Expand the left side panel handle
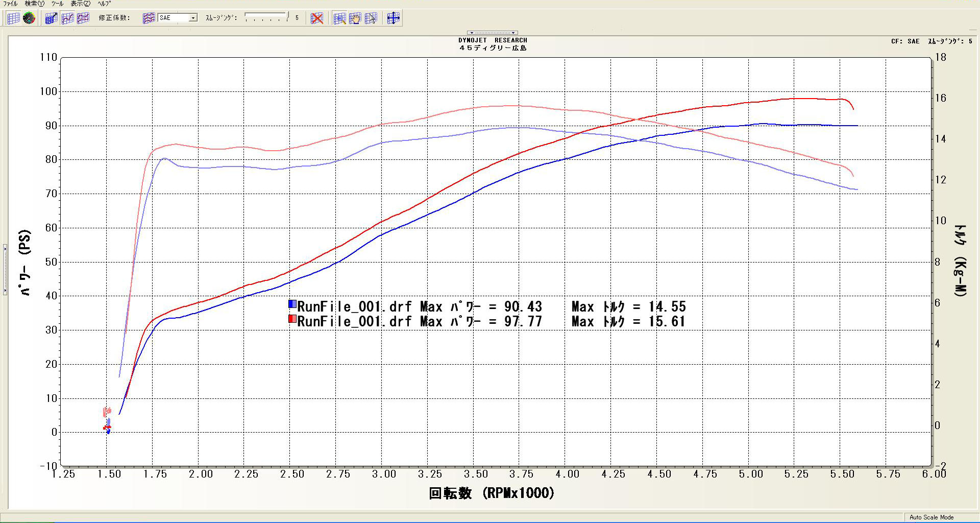The height and width of the screenshot is (523, 980). 5,270
